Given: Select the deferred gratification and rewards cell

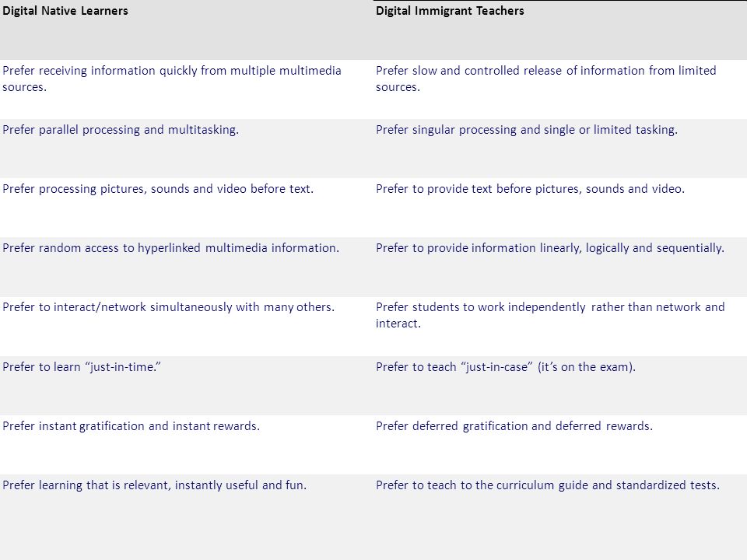Looking at the screenshot, I should [x=559, y=445].
